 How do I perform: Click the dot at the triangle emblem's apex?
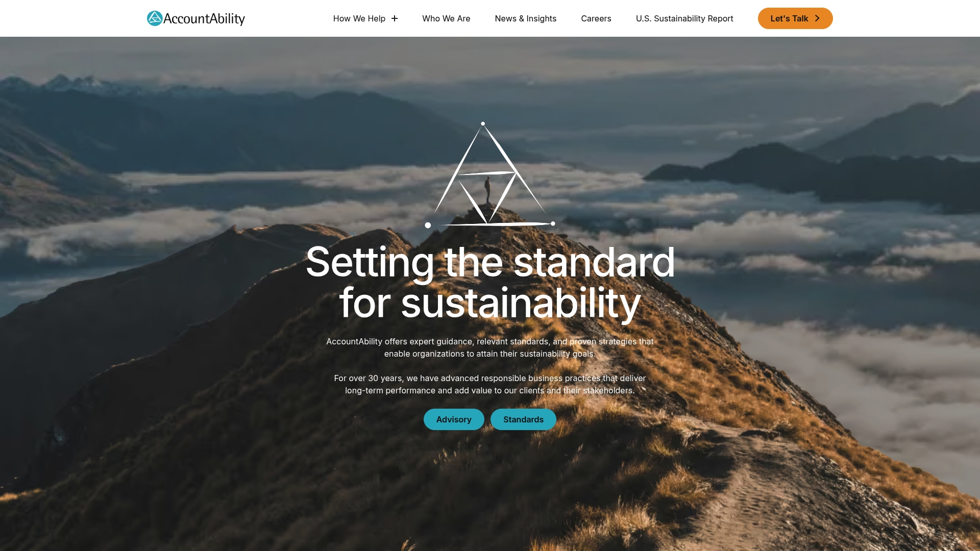(483, 123)
